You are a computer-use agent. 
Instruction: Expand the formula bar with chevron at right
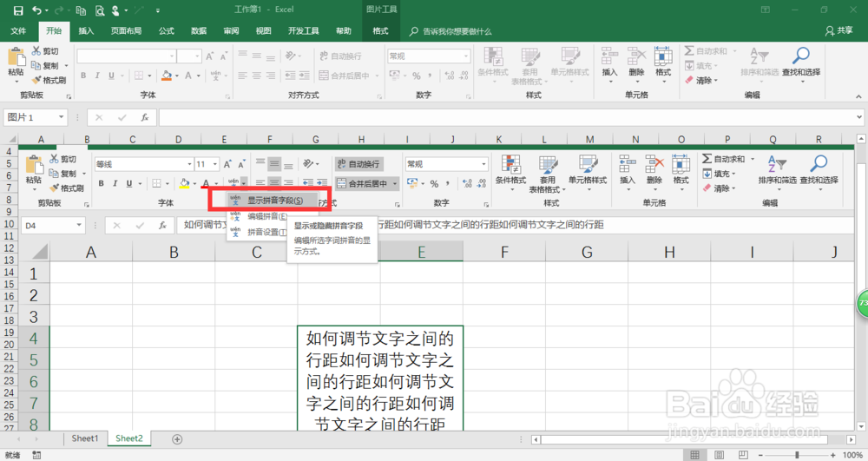point(859,117)
